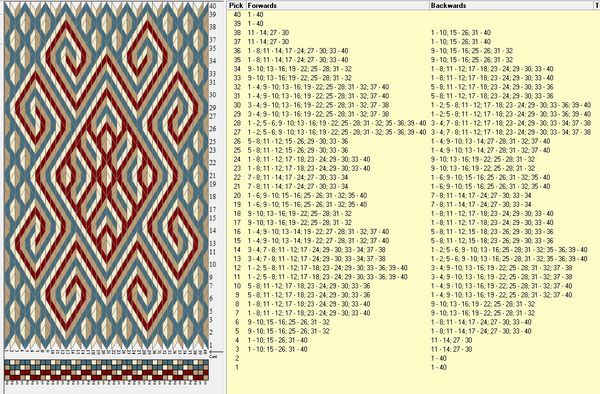Sort by the Pick column header
This screenshot has height=394, width=600.
[236, 5]
